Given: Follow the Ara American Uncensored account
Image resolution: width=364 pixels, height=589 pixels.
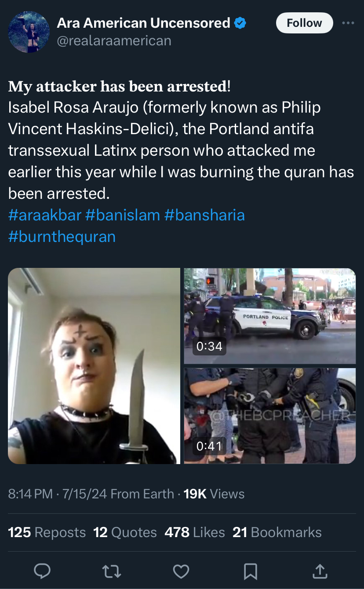Looking at the screenshot, I should (x=304, y=23).
